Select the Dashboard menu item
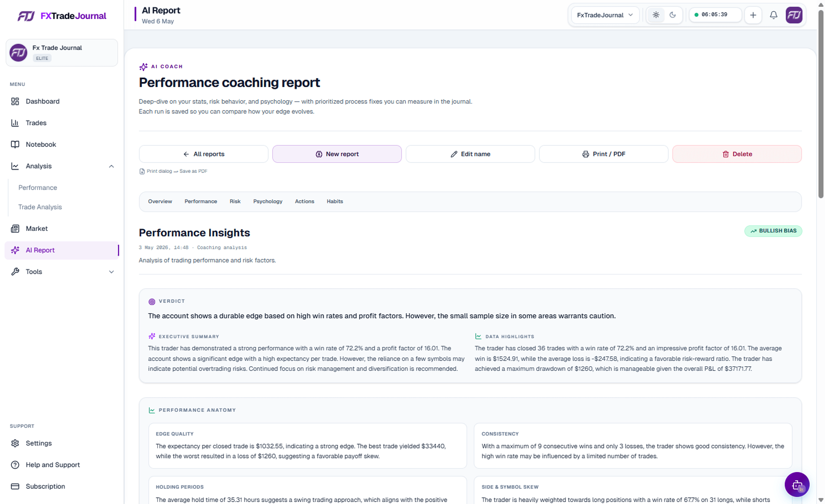Image resolution: width=825 pixels, height=504 pixels. pyautogui.click(x=62, y=102)
